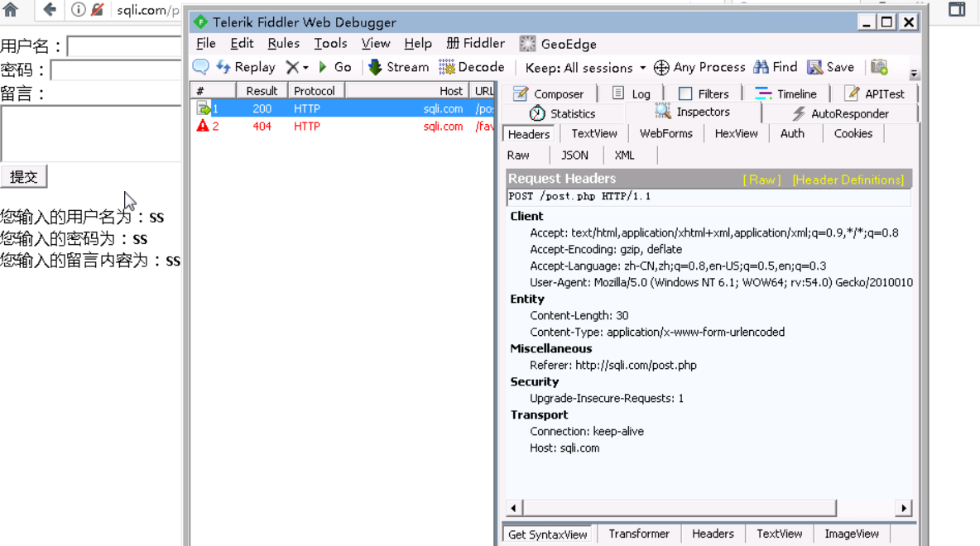
Task: Click the [Raw] link in Request Headers
Action: (x=761, y=180)
